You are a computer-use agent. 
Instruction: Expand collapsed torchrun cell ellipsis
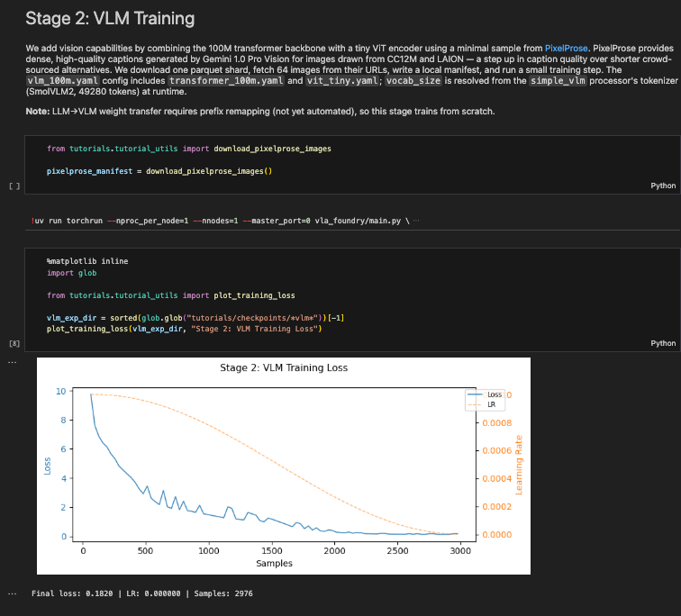[416, 221]
